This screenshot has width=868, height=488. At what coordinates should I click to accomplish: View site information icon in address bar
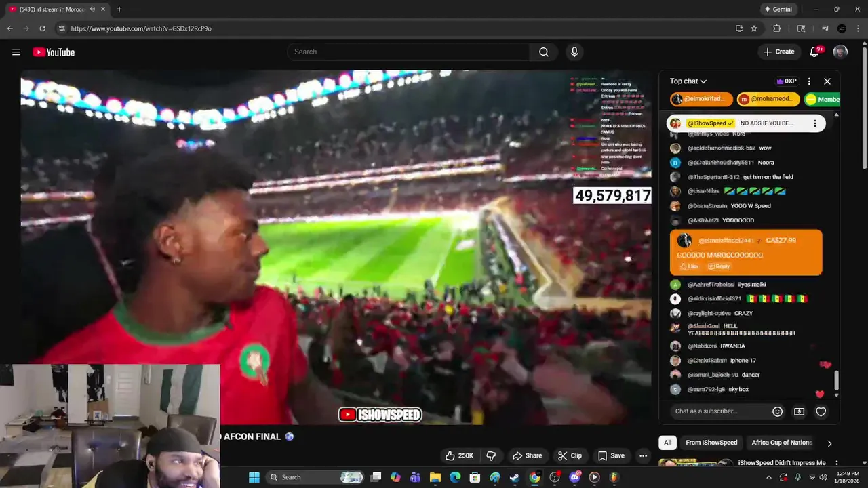tap(62, 28)
